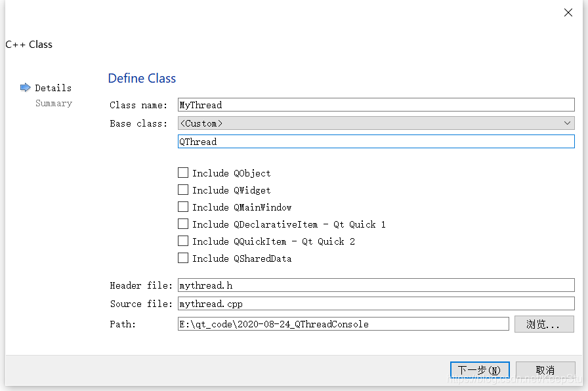Check Include QMainWindow option

click(x=183, y=207)
